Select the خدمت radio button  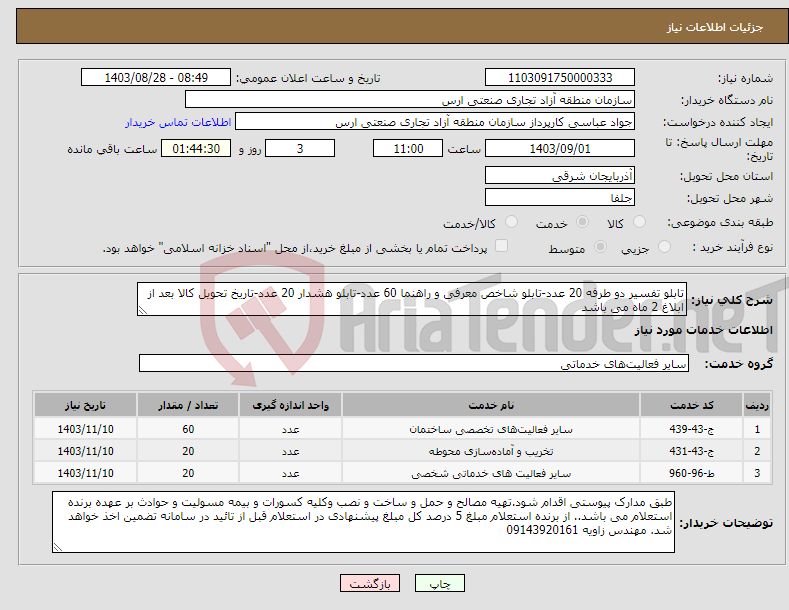click(x=582, y=221)
